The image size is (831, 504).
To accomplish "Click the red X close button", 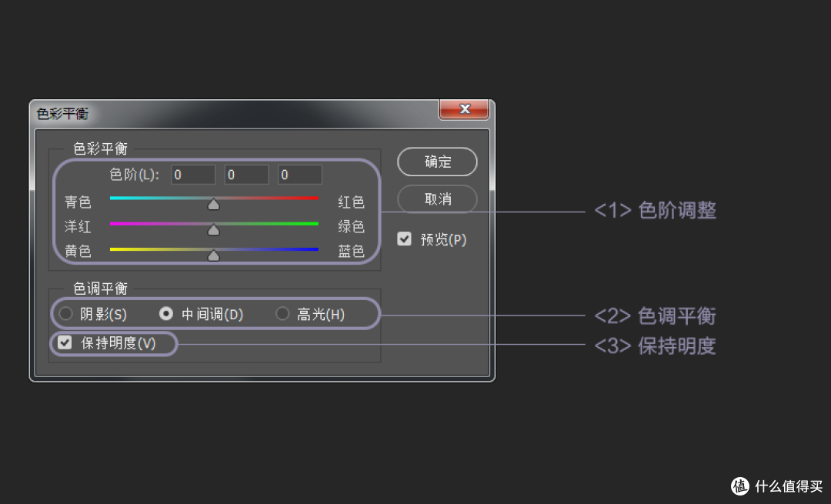I will click(464, 109).
